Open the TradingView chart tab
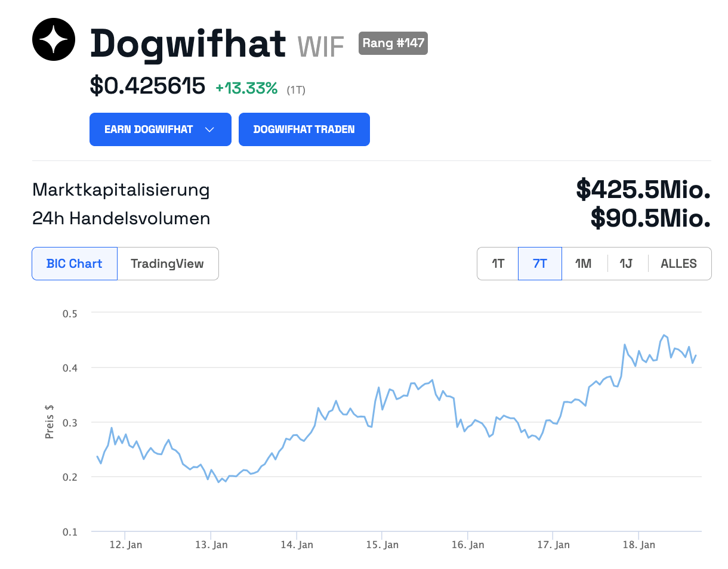Viewport: 728px width, 569px height. pyautogui.click(x=167, y=264)
